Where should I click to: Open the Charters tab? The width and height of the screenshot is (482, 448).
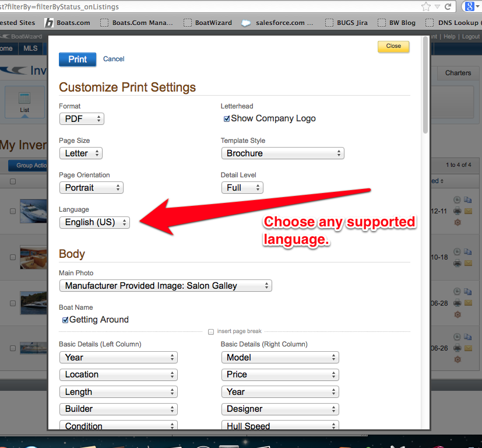coord(458,73)
